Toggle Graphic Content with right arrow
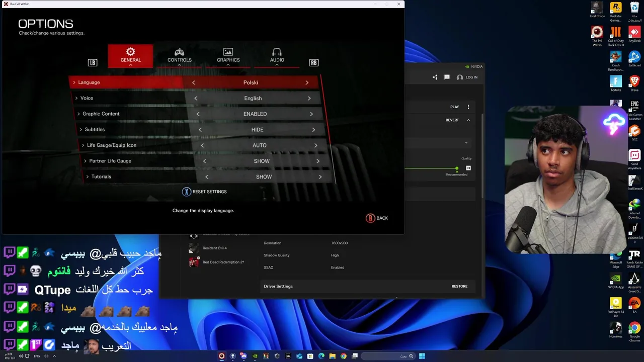 [x=311, y=114]
